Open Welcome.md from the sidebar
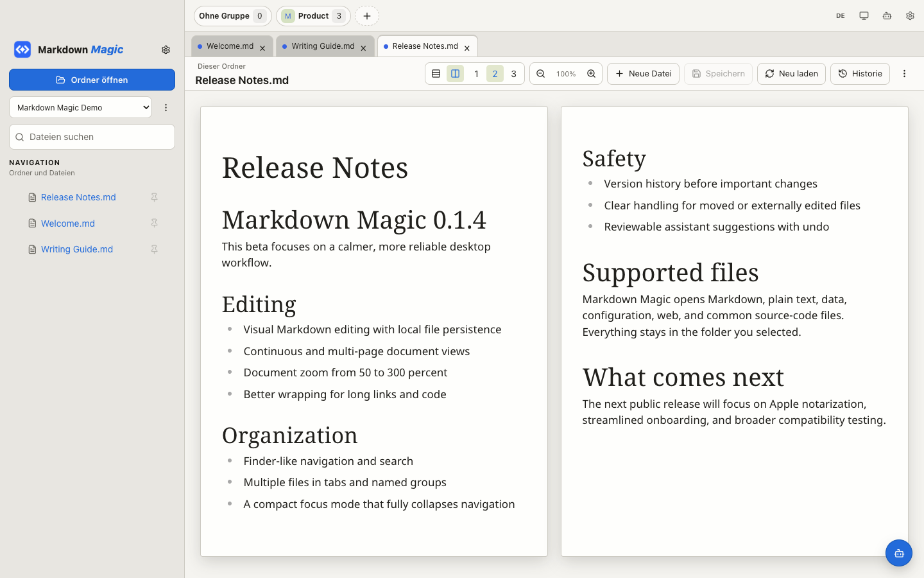 68,223
